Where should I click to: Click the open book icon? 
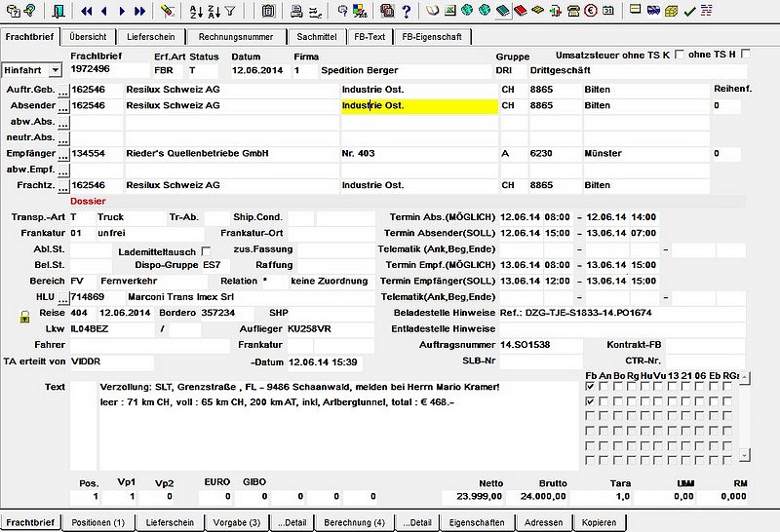tap(432, 10)
